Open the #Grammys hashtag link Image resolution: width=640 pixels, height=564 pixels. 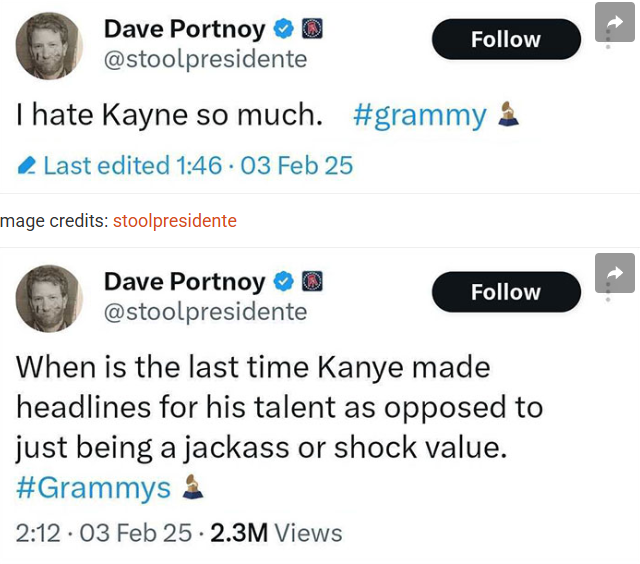pyautogui.click(x=93, y=489)
